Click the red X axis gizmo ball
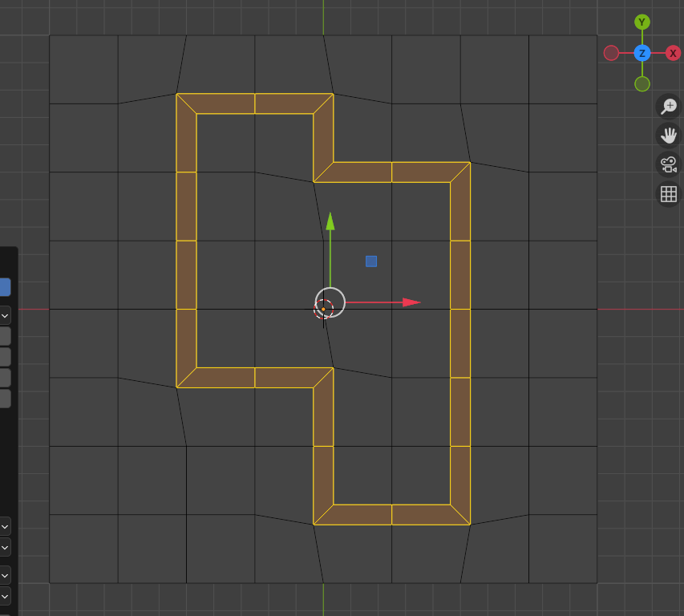The image size is (684, 616). (673, 53)
